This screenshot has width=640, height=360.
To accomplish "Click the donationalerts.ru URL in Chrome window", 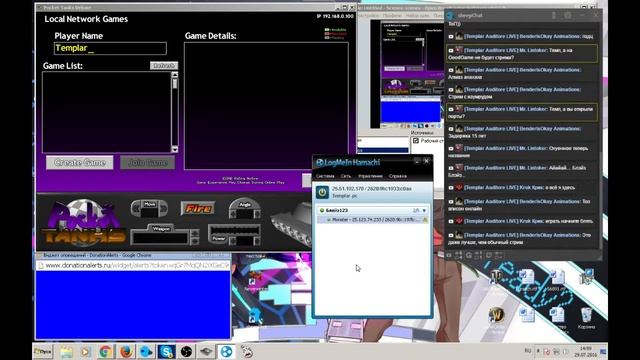I will 137,265.
